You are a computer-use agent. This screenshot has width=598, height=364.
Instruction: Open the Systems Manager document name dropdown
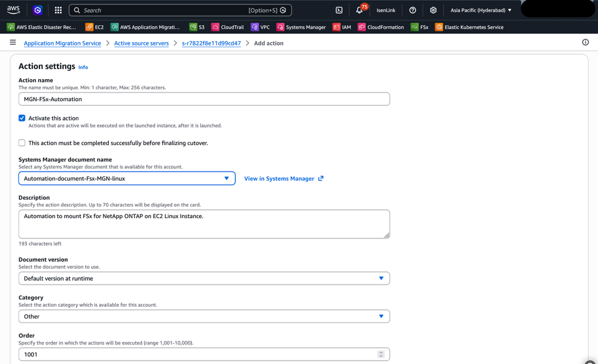coord(127,178)
